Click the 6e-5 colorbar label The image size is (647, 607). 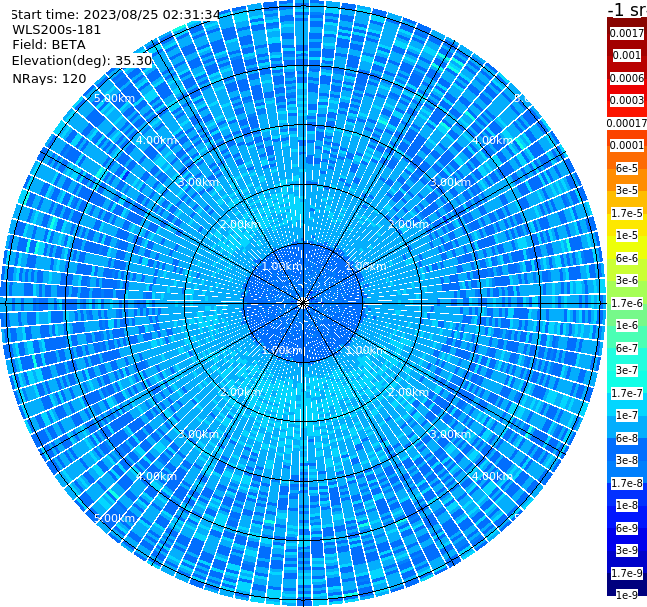click(x=627, y=168)
